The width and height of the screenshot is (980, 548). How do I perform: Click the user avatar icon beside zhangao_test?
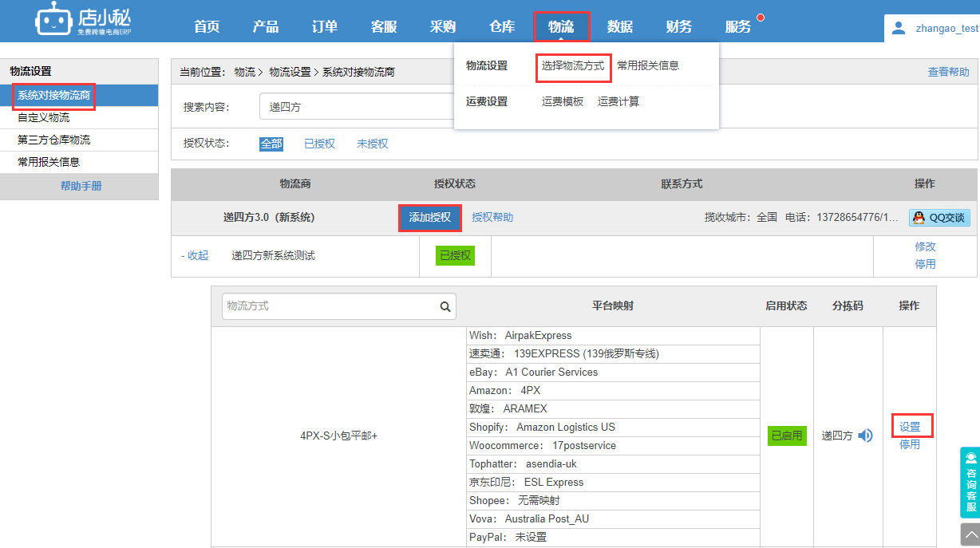(899, 28)
